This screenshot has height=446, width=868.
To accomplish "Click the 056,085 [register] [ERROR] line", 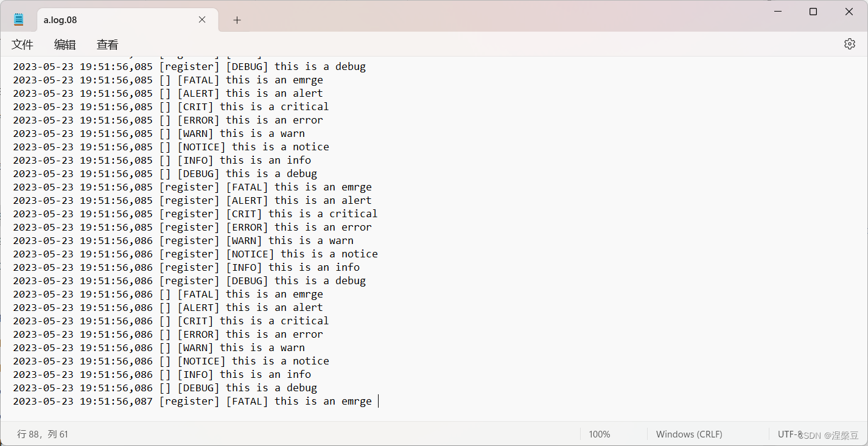I will [x=192, y=227].
